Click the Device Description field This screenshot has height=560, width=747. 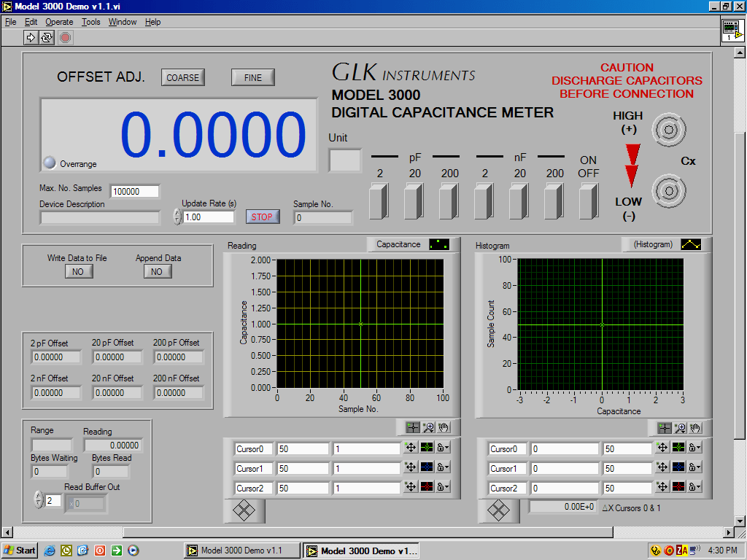(x=99, y=217)
